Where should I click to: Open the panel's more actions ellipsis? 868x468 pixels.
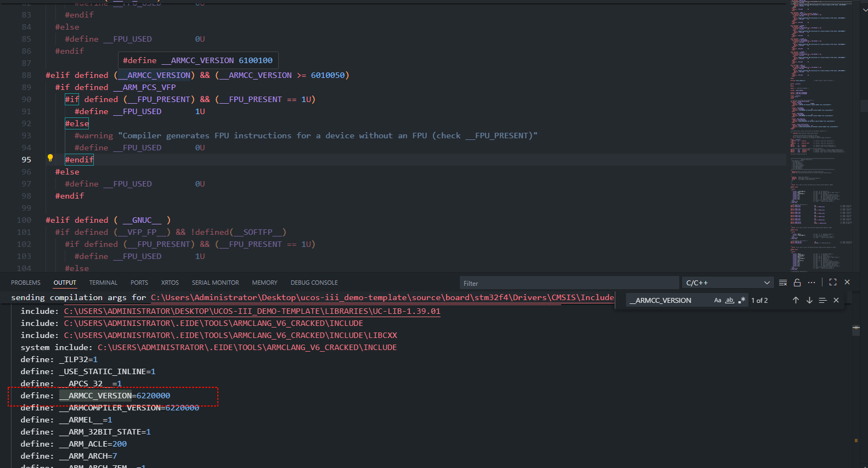tap(811, 283)
